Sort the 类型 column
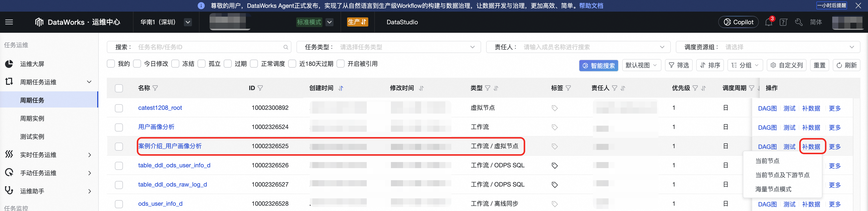 pyautogui.click(x=496, y=88)
